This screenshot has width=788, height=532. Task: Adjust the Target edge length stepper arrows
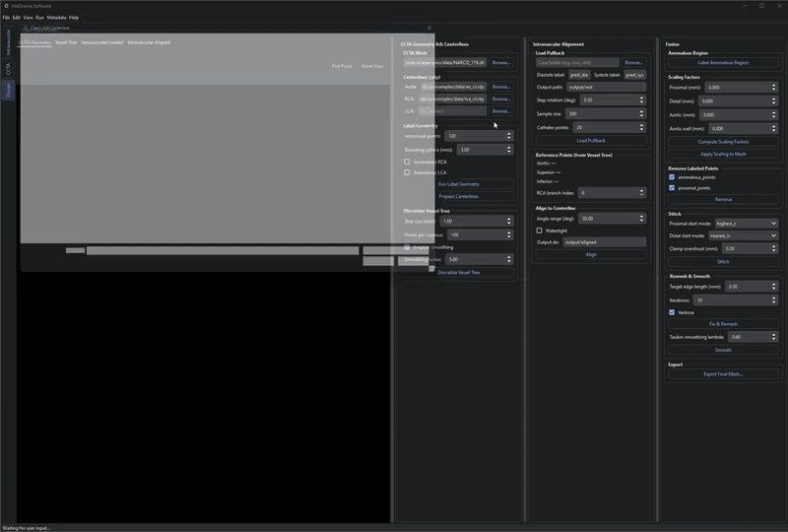(774, 287)
